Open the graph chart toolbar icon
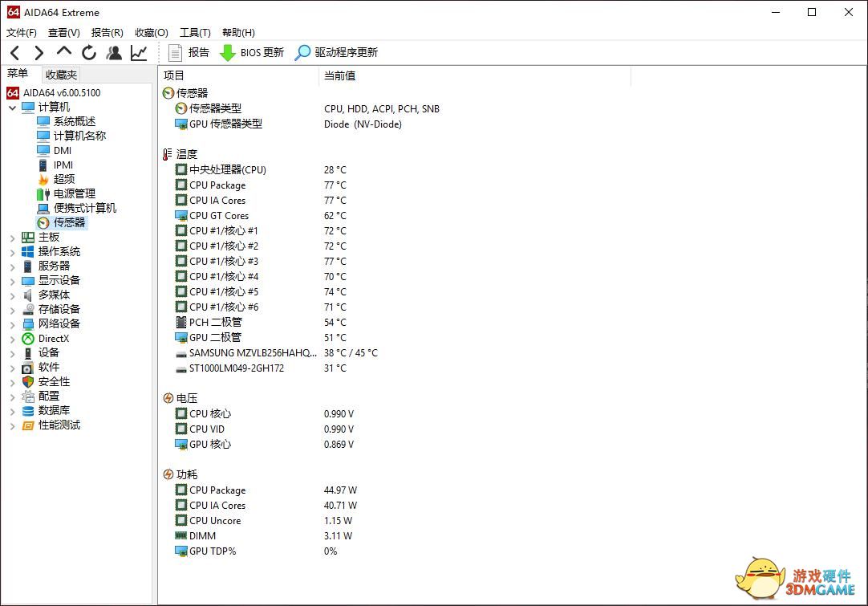 click(139, 53)
